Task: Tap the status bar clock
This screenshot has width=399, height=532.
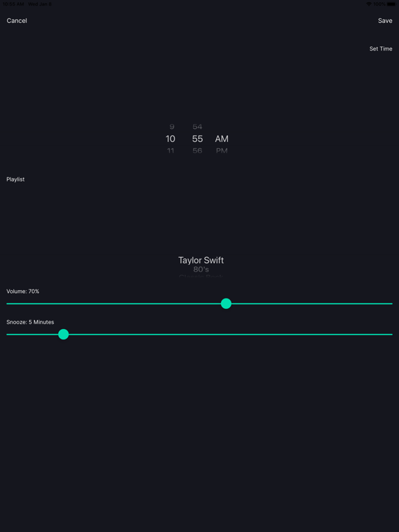Action: [13, 4]
